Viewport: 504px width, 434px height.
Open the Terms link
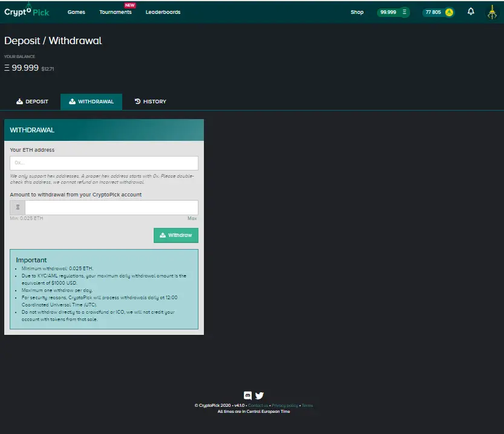(307, 406)
